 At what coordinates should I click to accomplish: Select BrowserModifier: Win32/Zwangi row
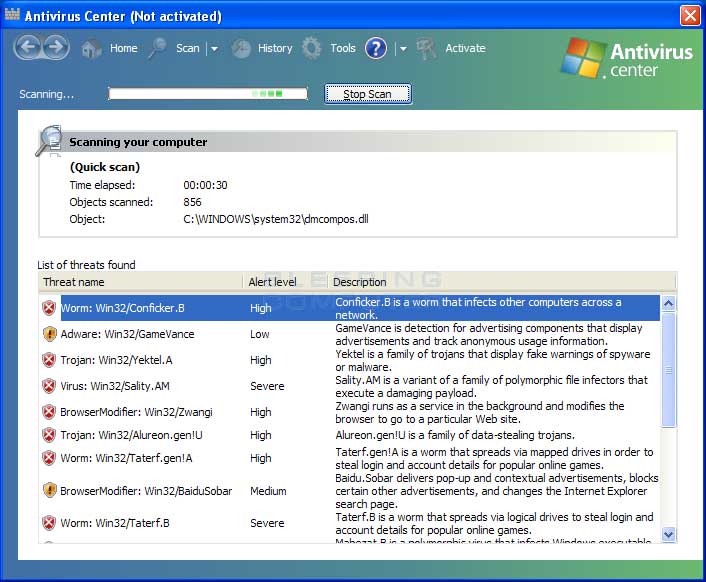click(350, 412)
